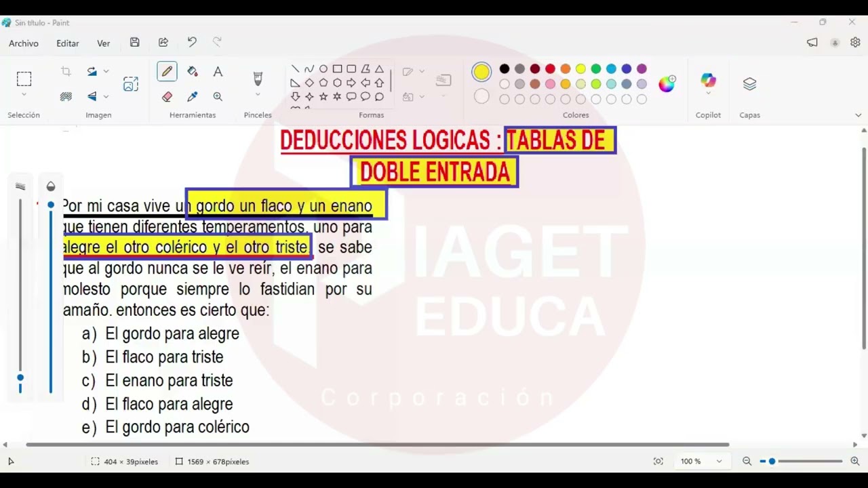Click the opacity slider handle
Image resolution: width=868 pixels, height=488 pixels.
coord(51,205)
